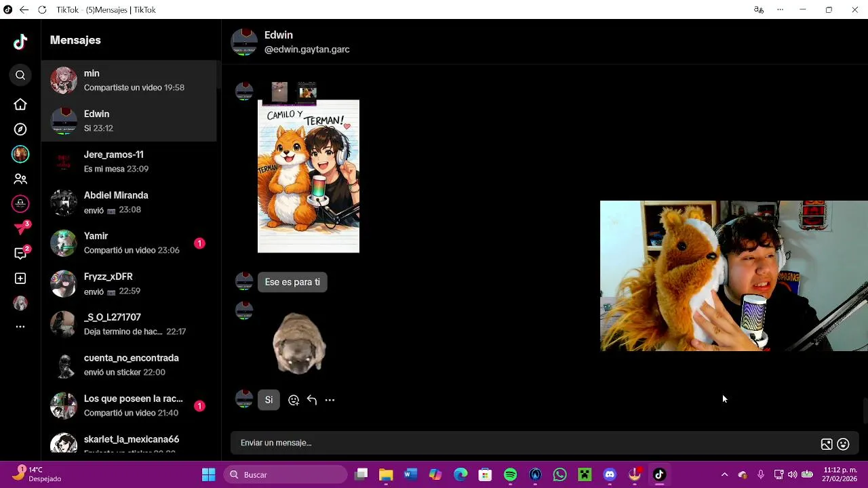This screenshot has width=868, height=488.
Task: Open the Following circular avatar icon in sidebar
Action: click(20, 154)
